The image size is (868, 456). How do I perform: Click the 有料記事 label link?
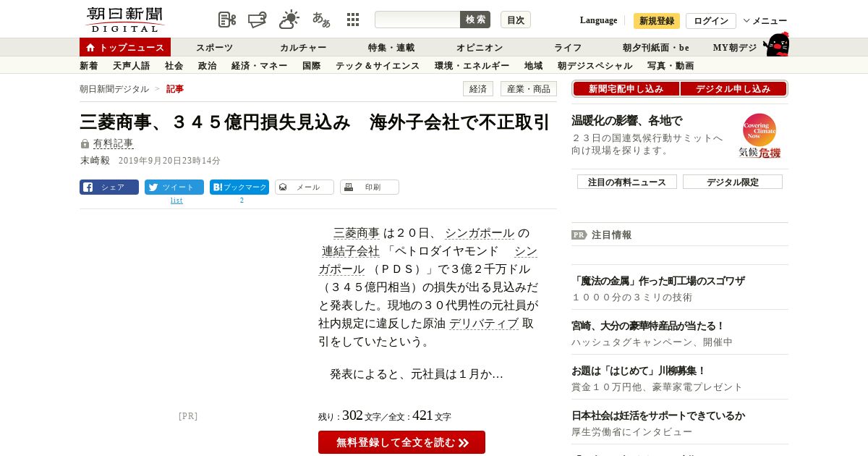(x=113, y=143)
